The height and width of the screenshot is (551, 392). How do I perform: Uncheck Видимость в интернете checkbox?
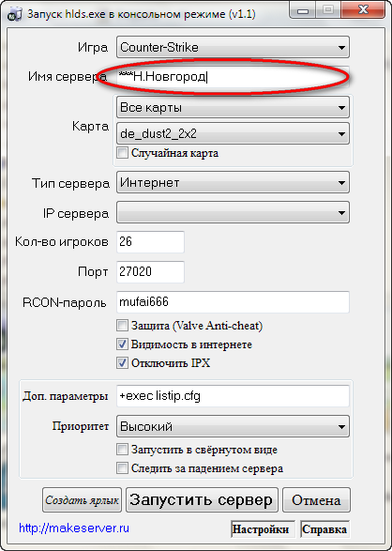point(122,344)
